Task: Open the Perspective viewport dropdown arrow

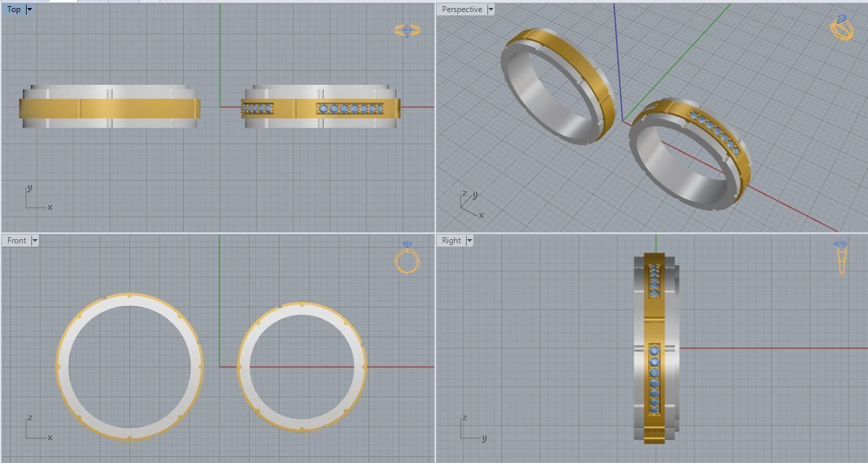Action: (x=491, y=9)
